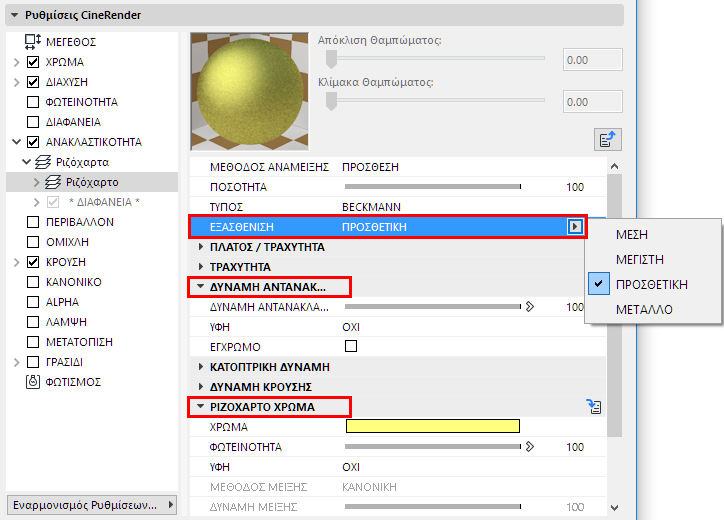
Task: Enable the ΦΩΤΕΙΝΟΤΗΤΑ channel checkbox
Action: tap(33, 102)
